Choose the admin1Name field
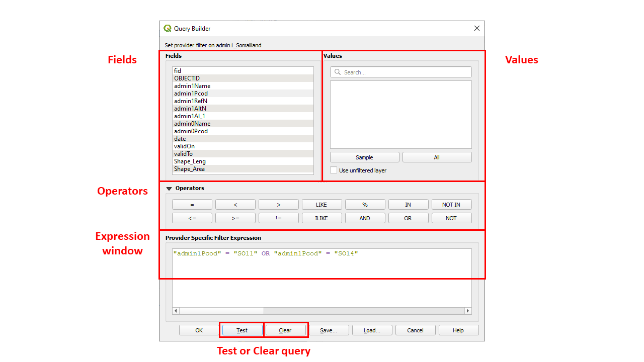The height and width of the screenshot is (362, 644). tap(192, 86)
